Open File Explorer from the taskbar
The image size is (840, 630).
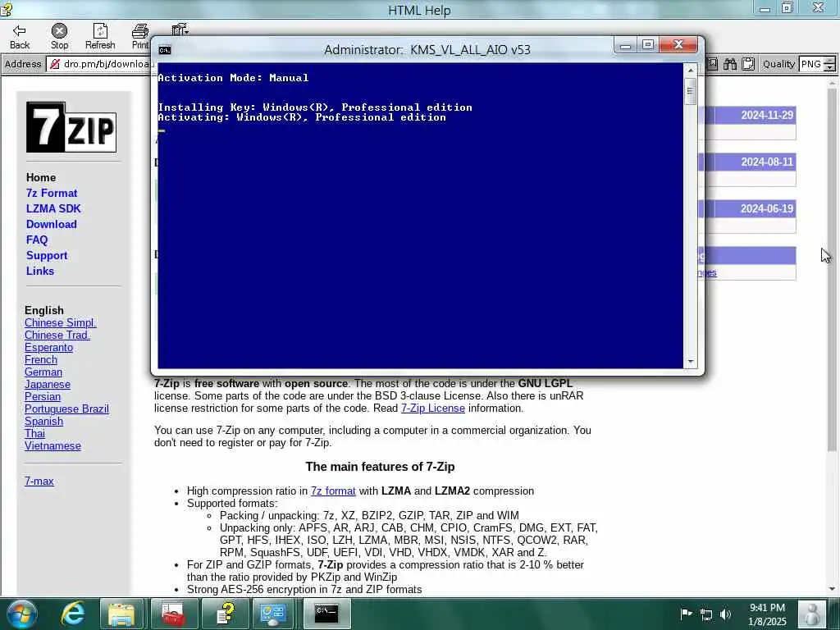click(121, 614)
